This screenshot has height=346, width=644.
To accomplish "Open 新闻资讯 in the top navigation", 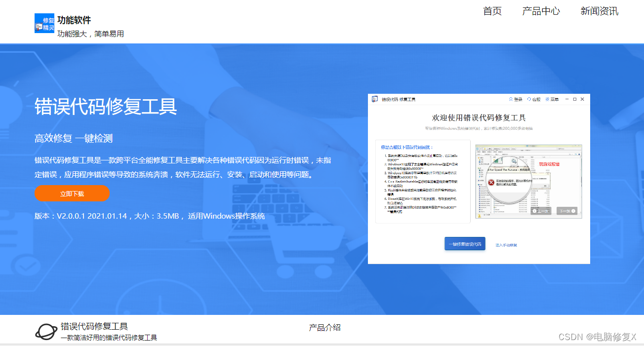I will (x=600, y=11).
